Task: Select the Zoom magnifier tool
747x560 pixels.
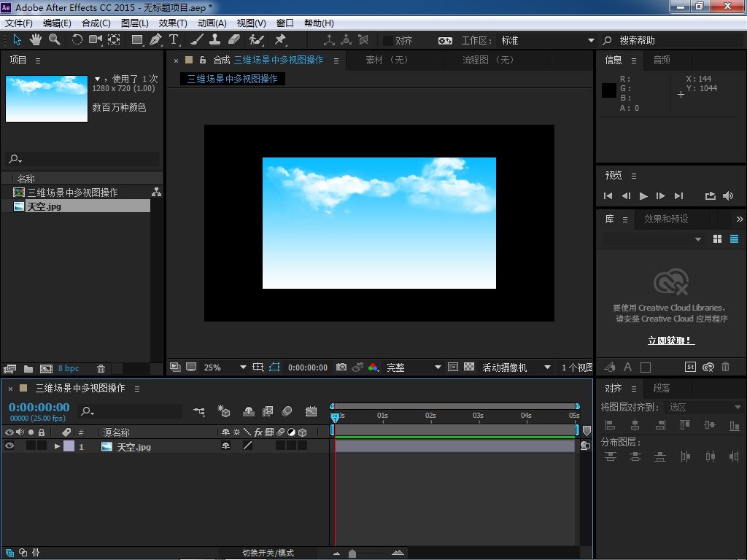Action: coord(54,40)
